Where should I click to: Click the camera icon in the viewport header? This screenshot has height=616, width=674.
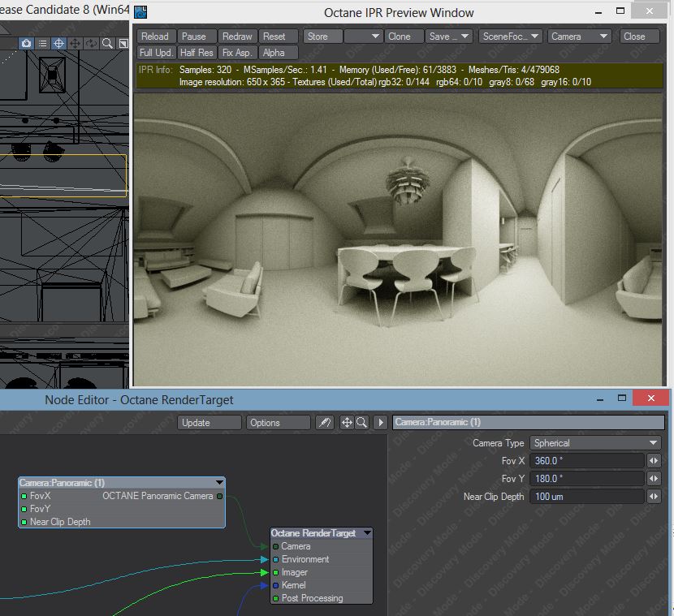pos(27,44)
